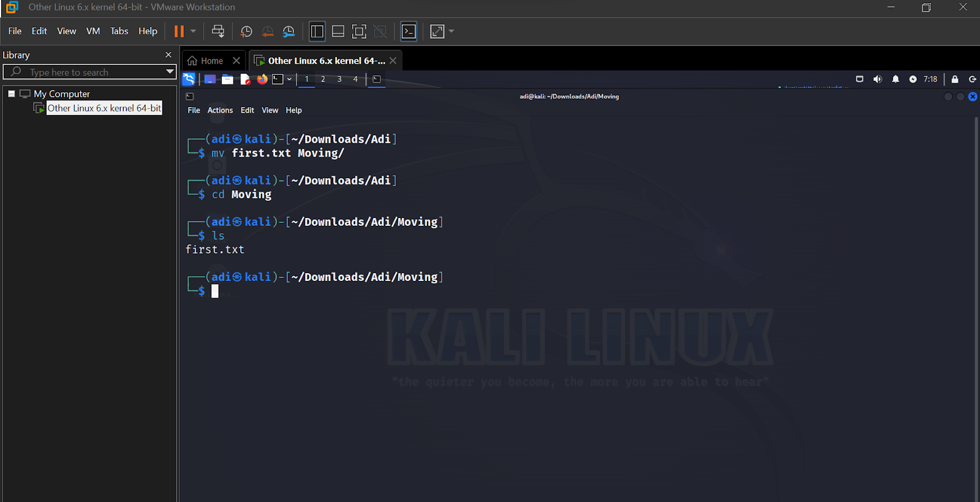The width and height of the screenshot is (980, 502).
Task: Open the snapshot manager wrench icon
Action: point(288,31)
